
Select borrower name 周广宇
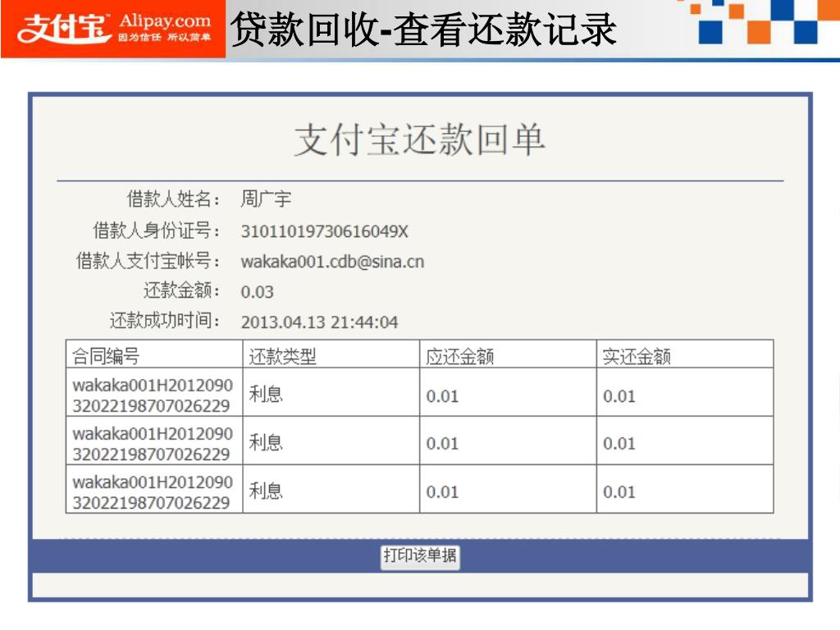(x=266, y=199)
